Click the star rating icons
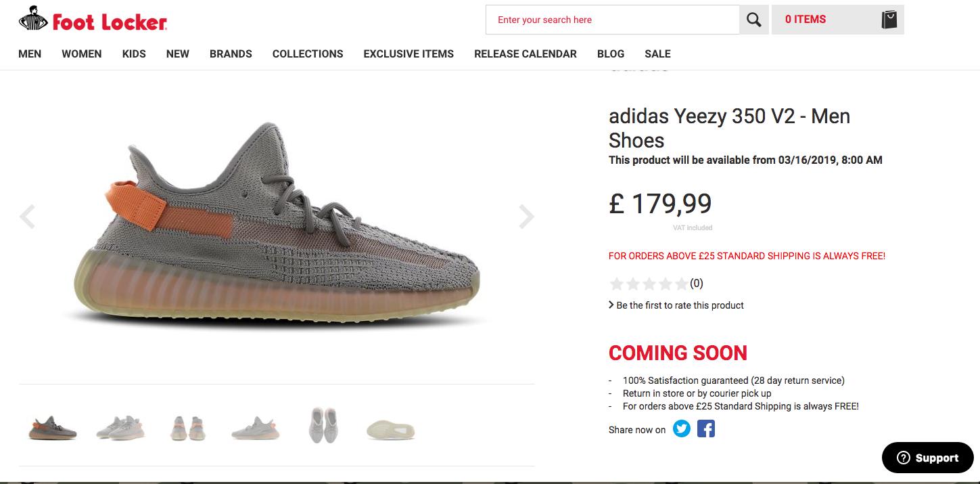Viewport: 980px width, 484px height. pos(649,284)
